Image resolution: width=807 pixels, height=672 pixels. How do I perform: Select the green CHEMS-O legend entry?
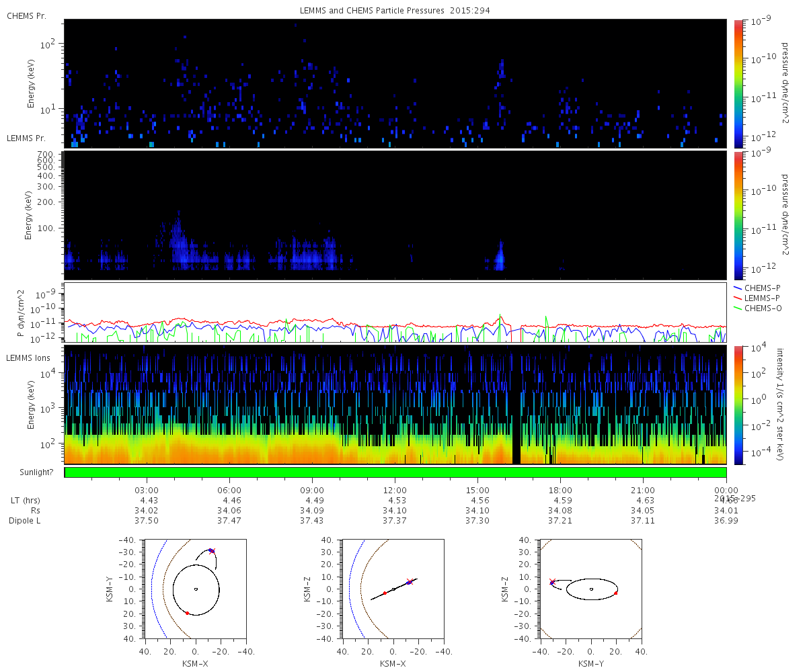pos(759,308)
